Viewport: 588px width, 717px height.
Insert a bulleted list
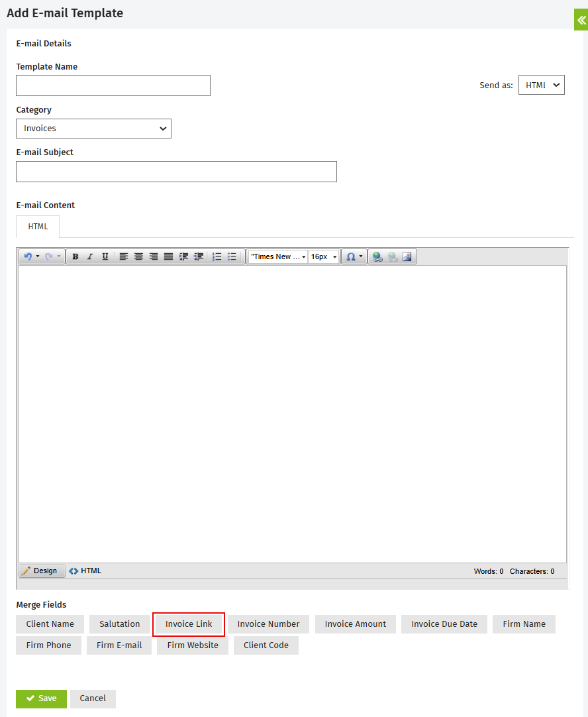[232, 256]
